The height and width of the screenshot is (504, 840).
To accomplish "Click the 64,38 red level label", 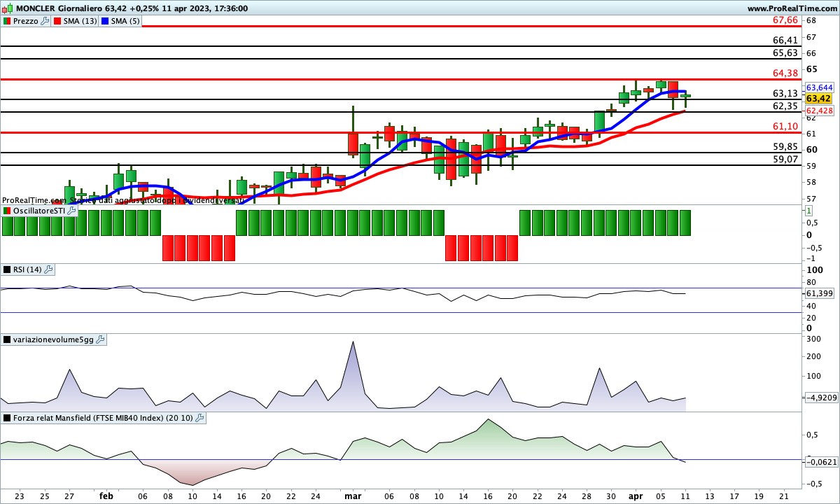I will [785, 73].
